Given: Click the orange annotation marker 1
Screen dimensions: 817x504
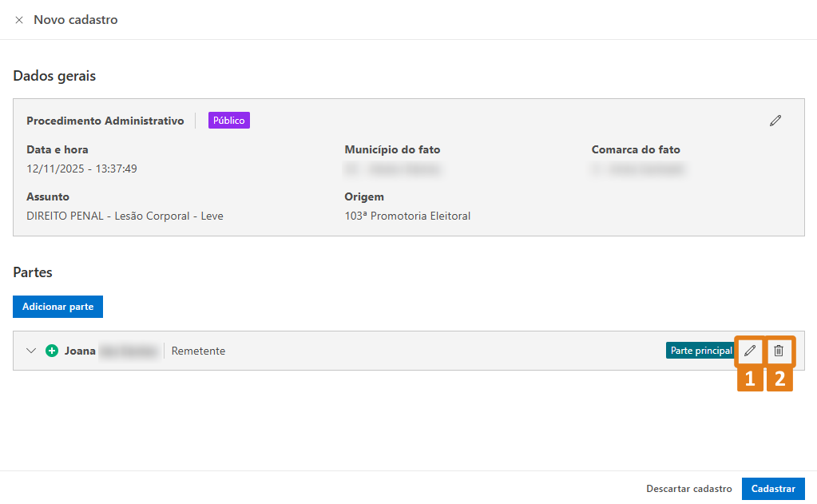Looking at the screenshot, I should (749, 379).
